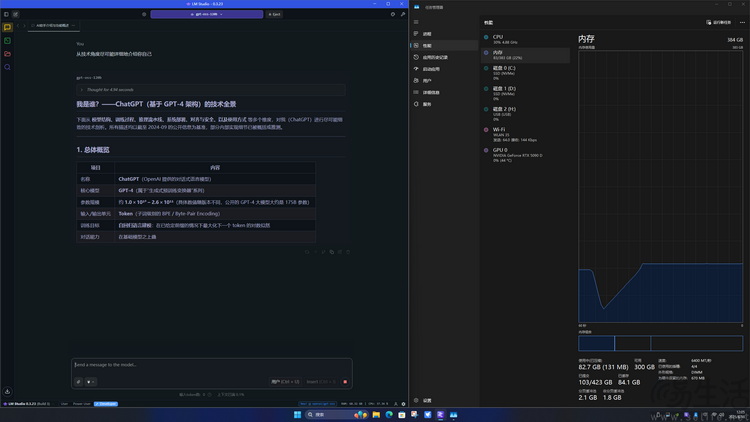Delete the assistant message with the trash icon
The height and width of the screenshot is (422, 750).
pyautogui.click(x=348, y=252)
